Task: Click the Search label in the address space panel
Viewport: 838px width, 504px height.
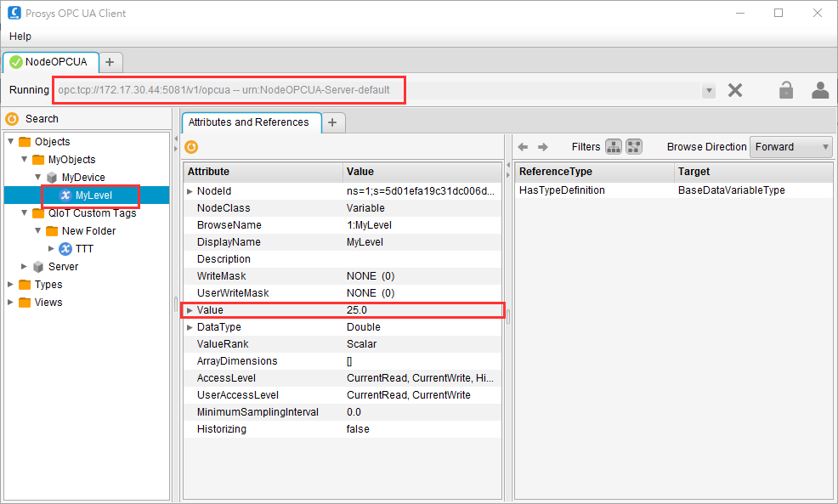Action: click(42, 119)
